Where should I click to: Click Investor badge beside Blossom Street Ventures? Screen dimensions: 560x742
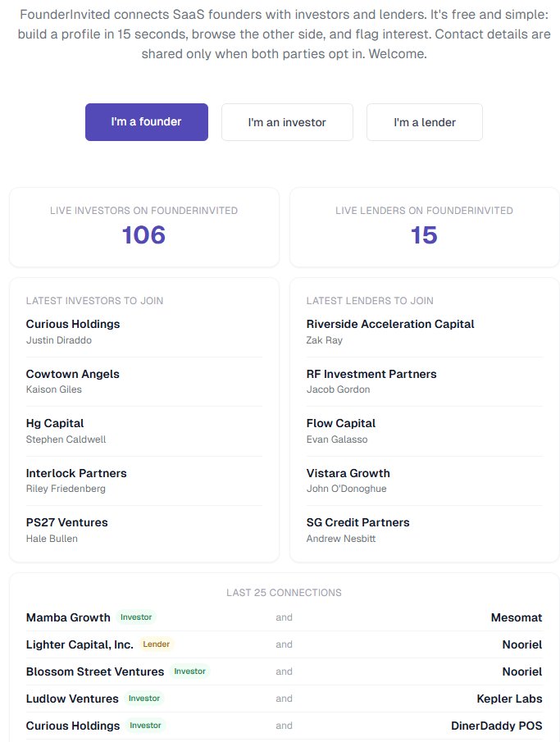click(190, 671)
